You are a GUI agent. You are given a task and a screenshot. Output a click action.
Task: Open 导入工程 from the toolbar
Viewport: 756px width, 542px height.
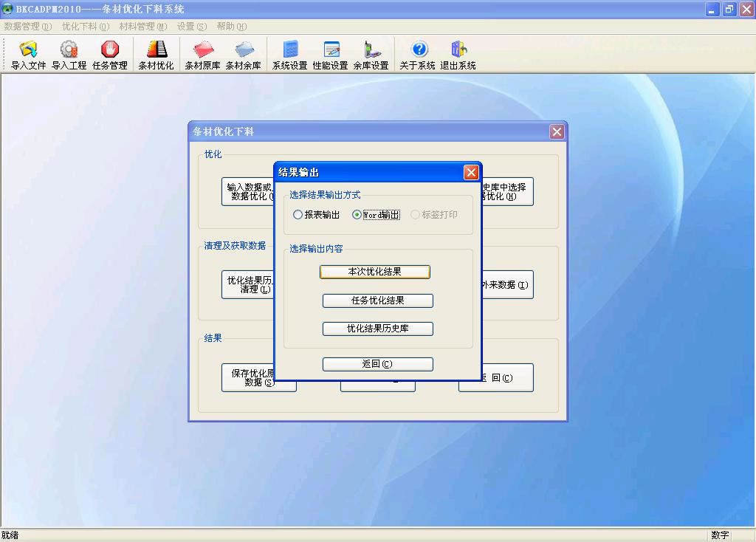tap(69, 55)
